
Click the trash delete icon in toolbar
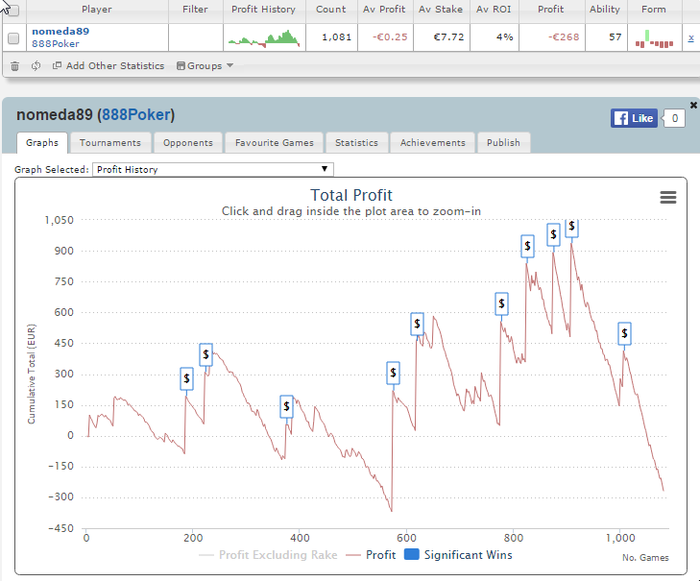pyautogui.click(x=15, y=66)
